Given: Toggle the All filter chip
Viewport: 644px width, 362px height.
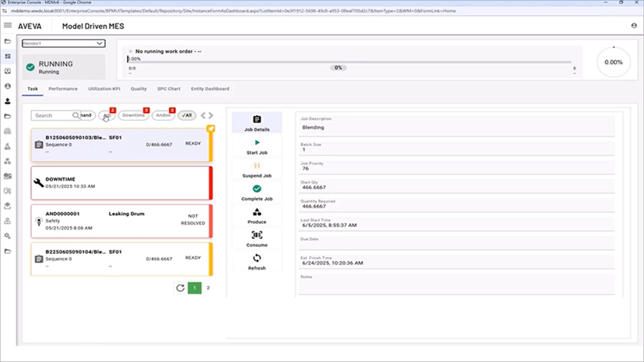Looking at the screenshot, I should pyautogui.click(x=187, y=116).
